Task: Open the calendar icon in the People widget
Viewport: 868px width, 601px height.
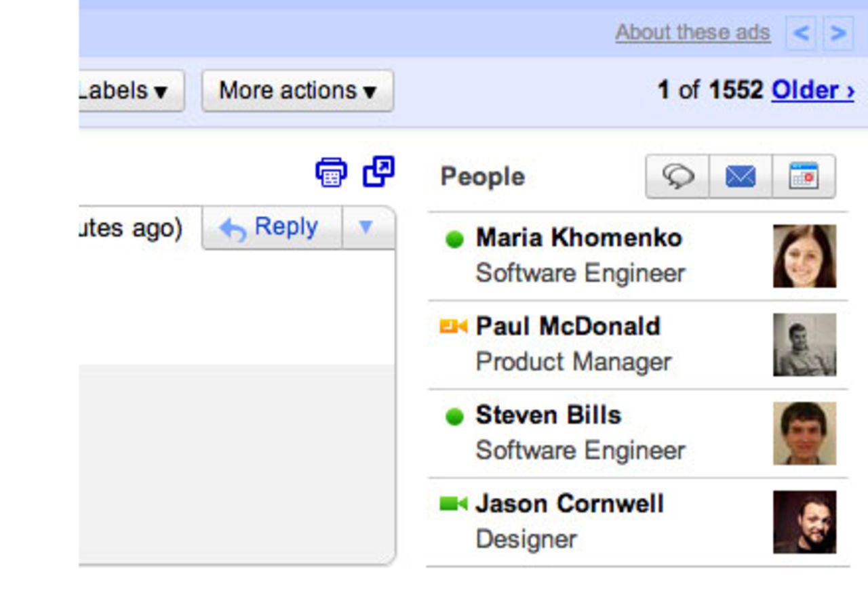Action: 802,177
